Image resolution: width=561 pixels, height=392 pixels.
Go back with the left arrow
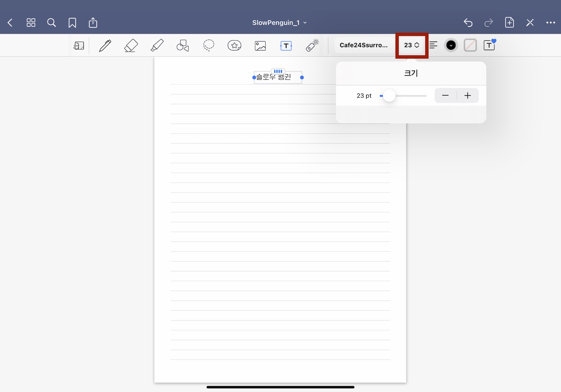[10, 23]
